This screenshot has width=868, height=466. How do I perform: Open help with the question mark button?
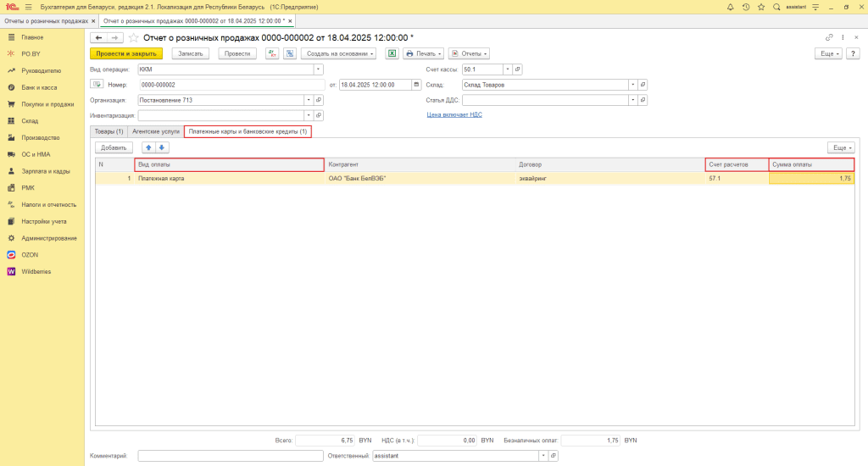pos(853,53)
